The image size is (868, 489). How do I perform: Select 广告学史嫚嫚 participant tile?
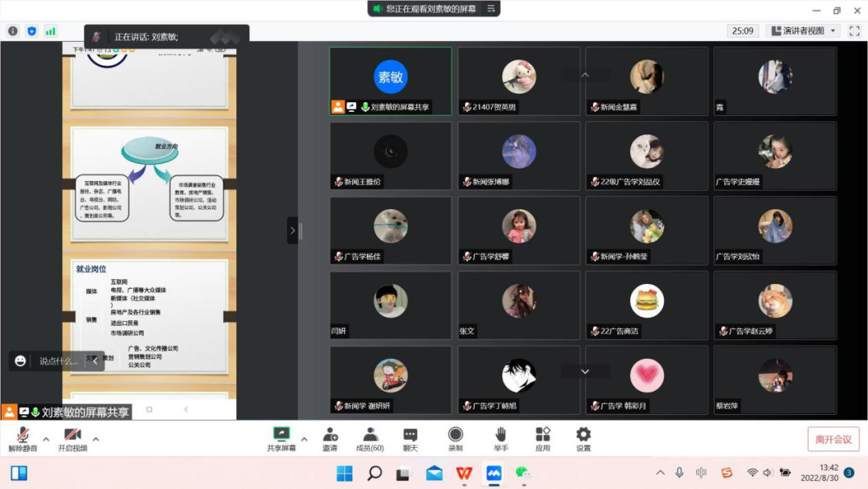(775, 155)
